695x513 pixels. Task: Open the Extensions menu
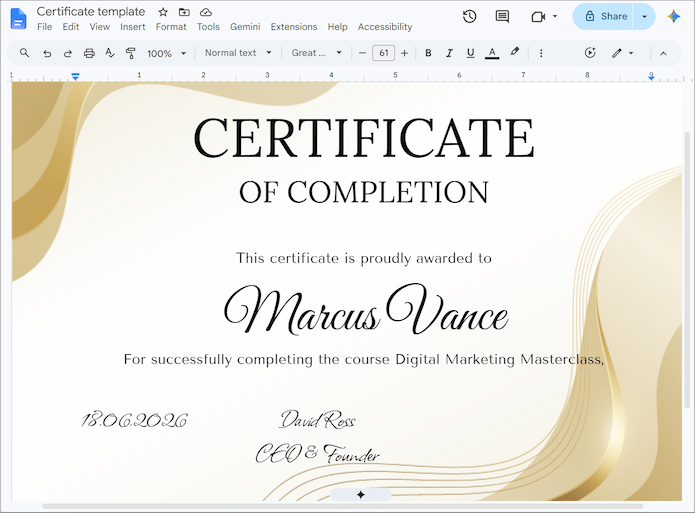[294, 27]
